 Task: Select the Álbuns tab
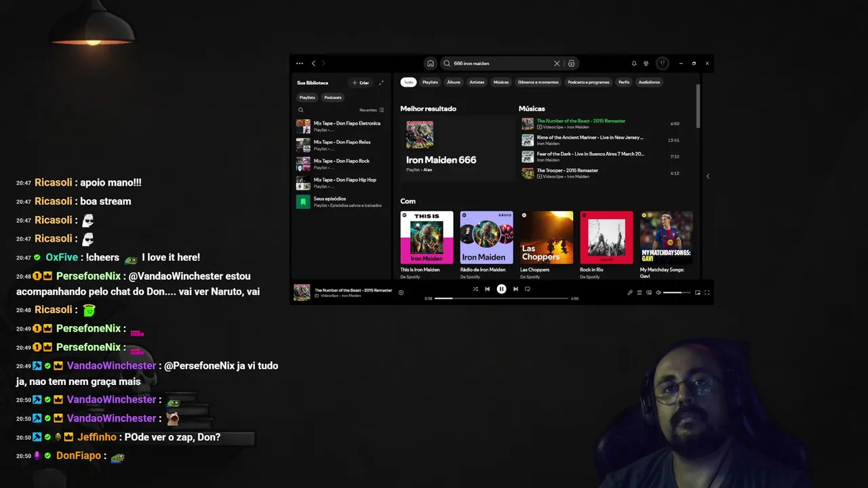point(454,82)
